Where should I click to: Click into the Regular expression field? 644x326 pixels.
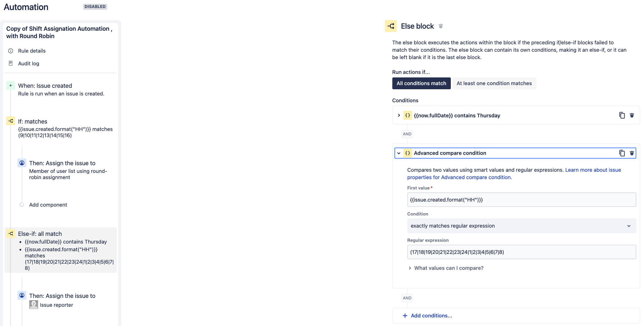[521, 252]
